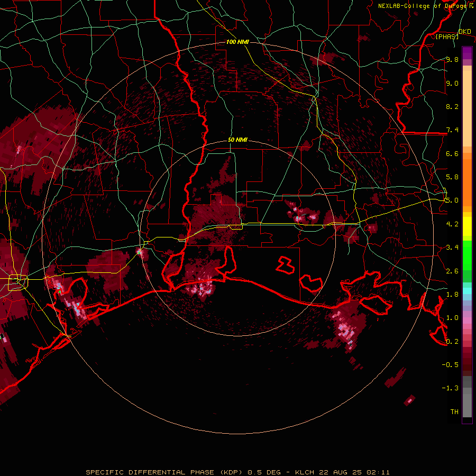Click the 9.0 value on the color scale
The image size is (476, 476).
tap(452, 83)
